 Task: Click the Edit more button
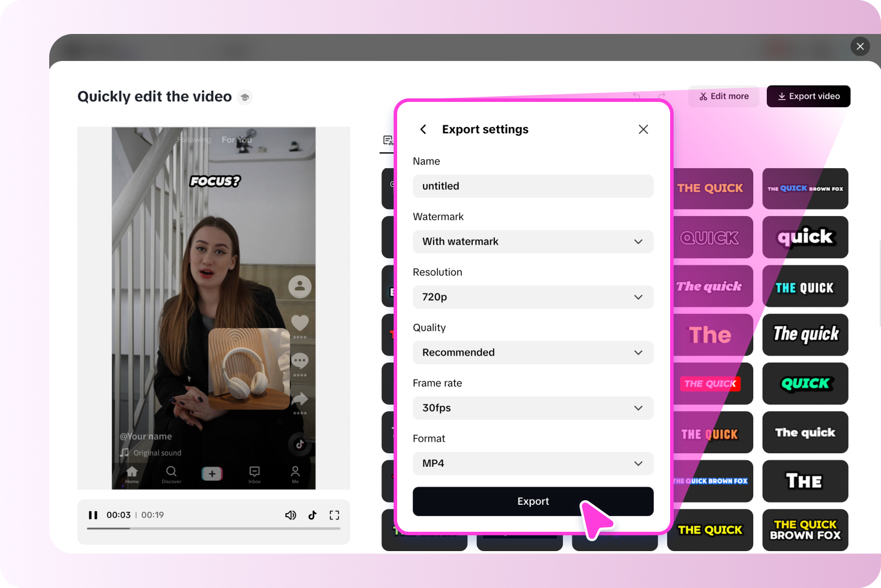[x=724, y=96]
